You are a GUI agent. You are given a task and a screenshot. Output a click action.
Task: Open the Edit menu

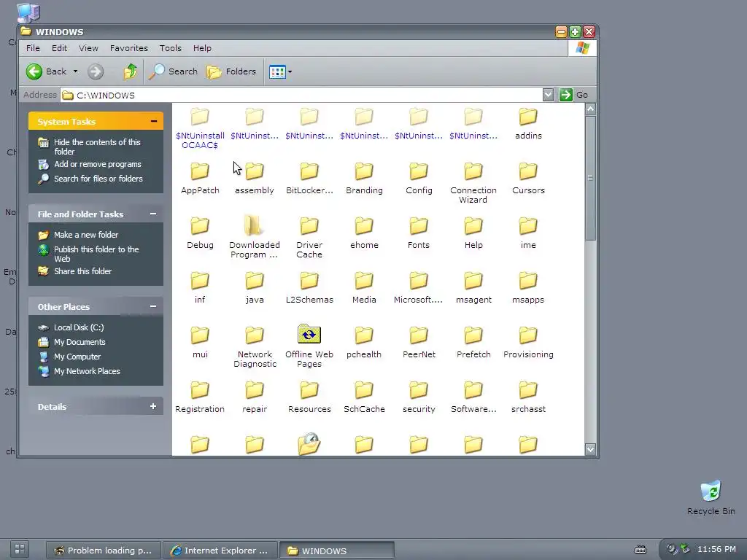pyautogui.click(x=59, y=48)
